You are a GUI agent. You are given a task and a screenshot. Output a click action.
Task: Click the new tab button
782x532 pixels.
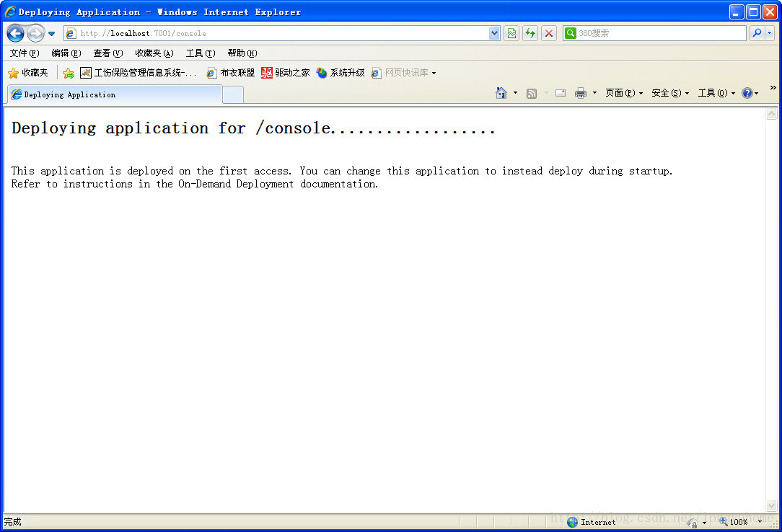(233, 94)
